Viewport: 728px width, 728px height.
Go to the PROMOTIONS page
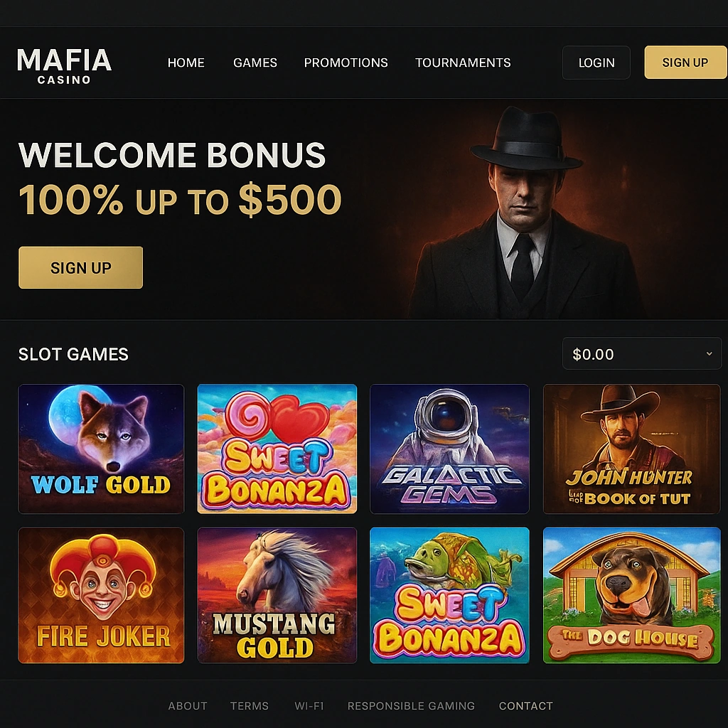pos(346,63)
